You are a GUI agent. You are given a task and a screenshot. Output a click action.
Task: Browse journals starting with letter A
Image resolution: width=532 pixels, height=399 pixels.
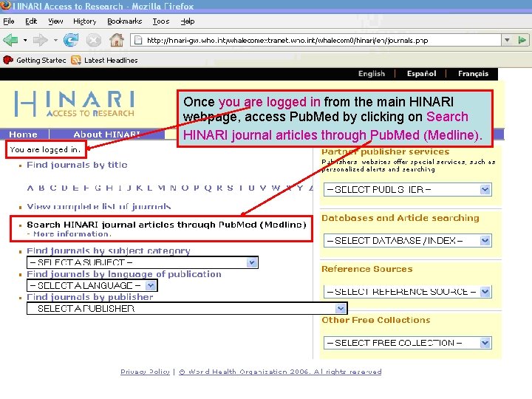pos(30,188)
